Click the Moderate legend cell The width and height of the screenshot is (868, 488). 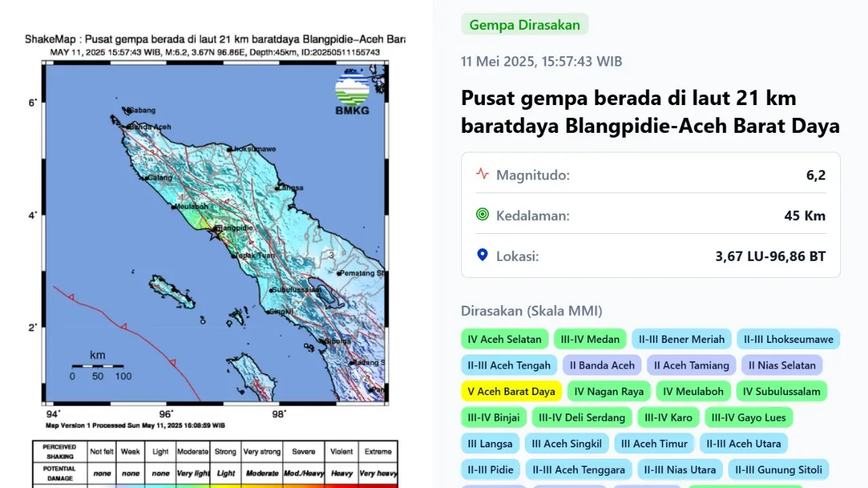coord(193,451)
